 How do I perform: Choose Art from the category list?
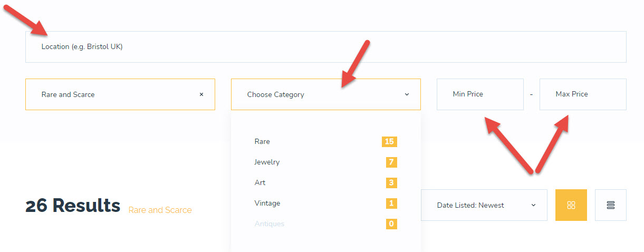click(x=260, y=182)
